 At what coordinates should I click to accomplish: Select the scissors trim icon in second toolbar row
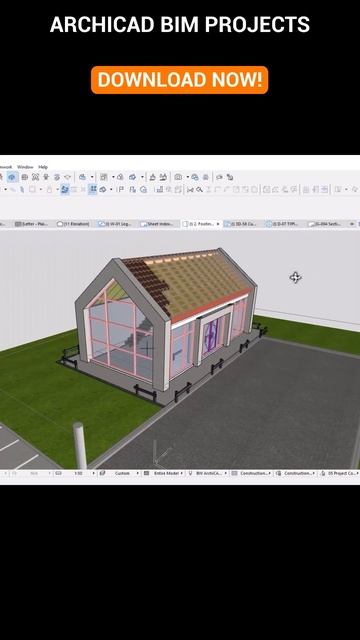pyautogui.click(x=190, y=189)
